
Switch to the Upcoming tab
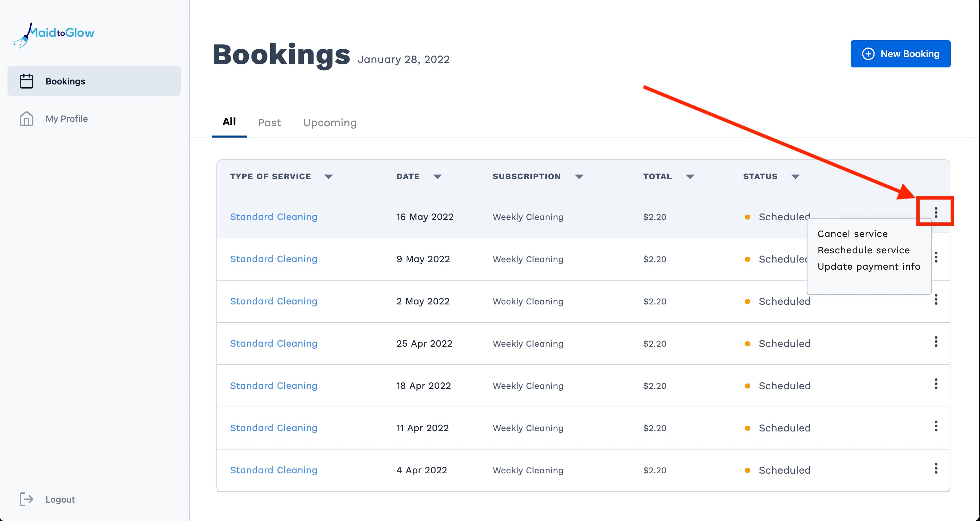[x=330, y=123]
